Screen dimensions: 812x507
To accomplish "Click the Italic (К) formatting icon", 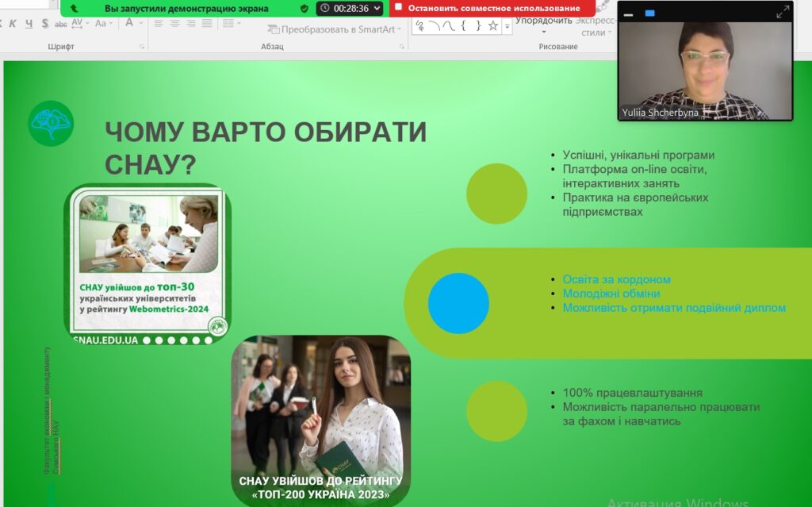I will point(13,23).
